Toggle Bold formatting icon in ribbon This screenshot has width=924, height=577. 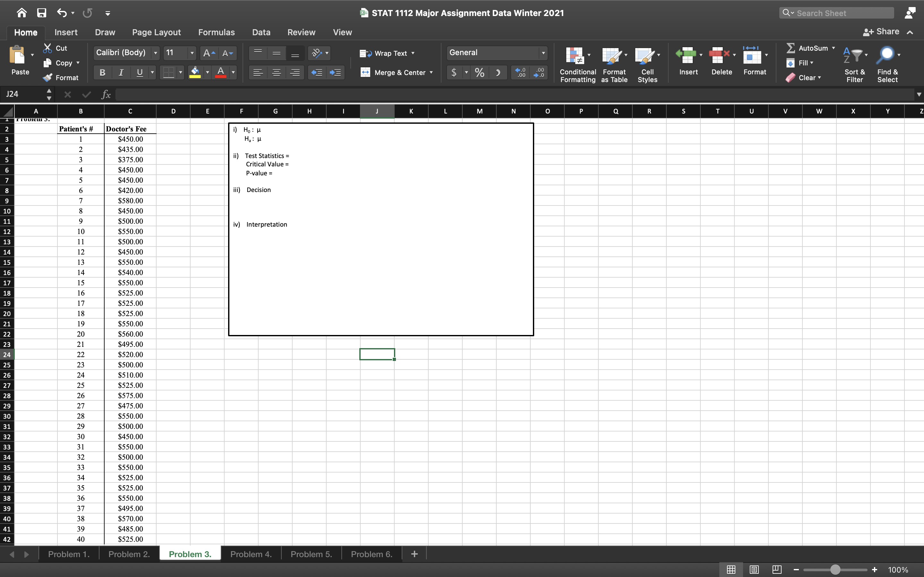pyautogui.click(x=102, y=72)
